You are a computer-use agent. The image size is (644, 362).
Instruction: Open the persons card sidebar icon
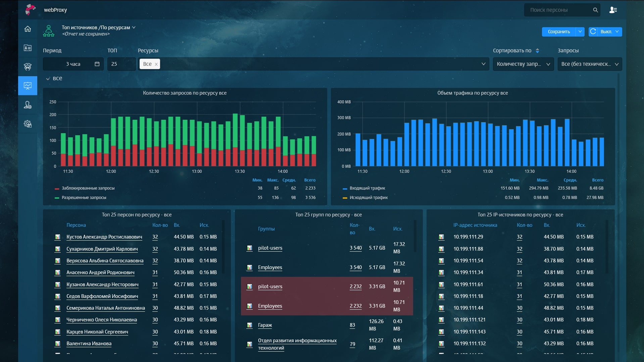[x=28, y=48]
